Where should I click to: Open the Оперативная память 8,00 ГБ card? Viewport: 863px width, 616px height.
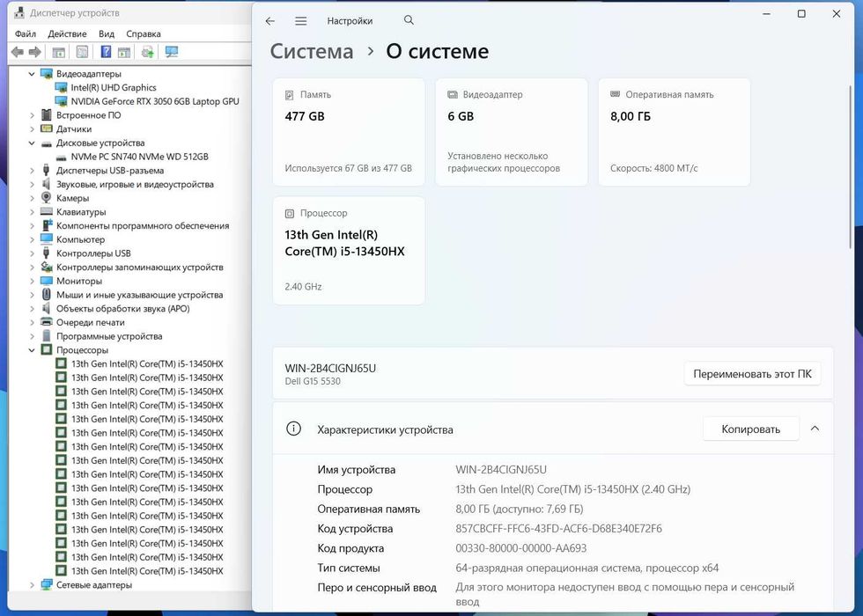[x=675, y=132]
